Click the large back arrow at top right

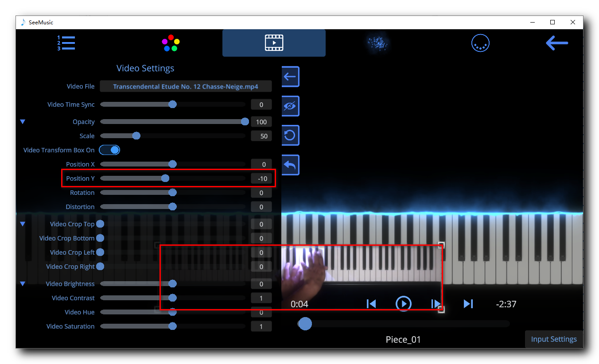click(x=557, y=43)
